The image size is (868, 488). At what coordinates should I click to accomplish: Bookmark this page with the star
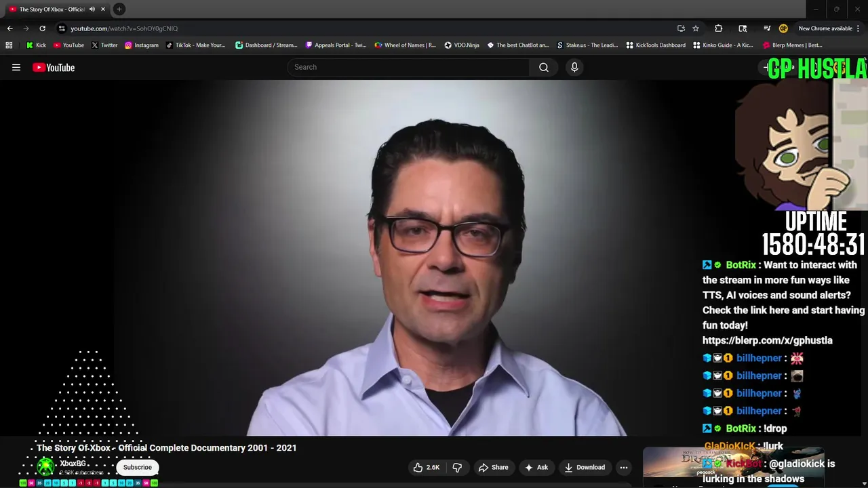696,28
